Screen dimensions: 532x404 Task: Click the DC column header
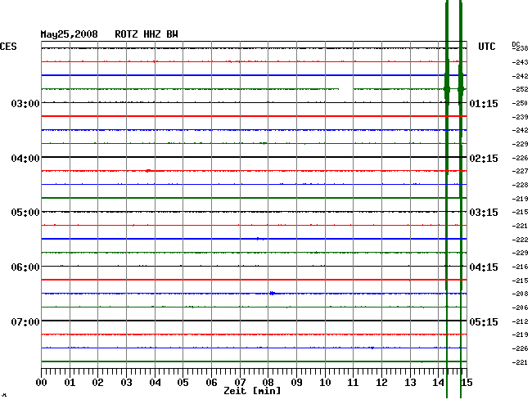516,44
